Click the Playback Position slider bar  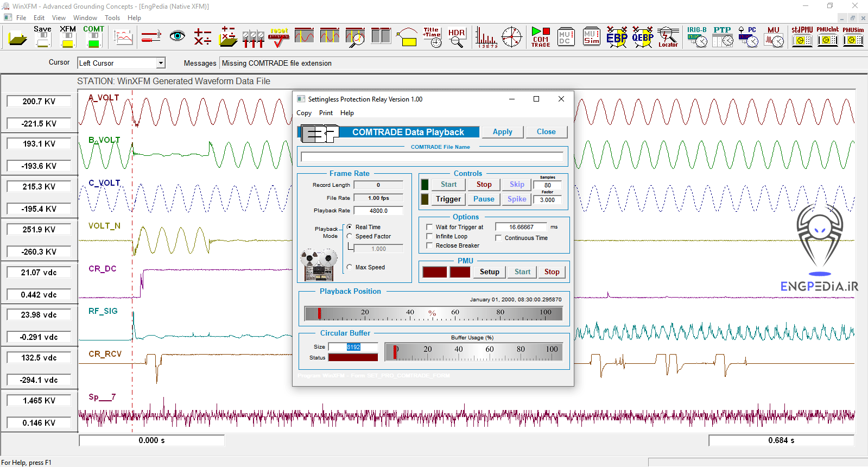(x=433, y=313)
